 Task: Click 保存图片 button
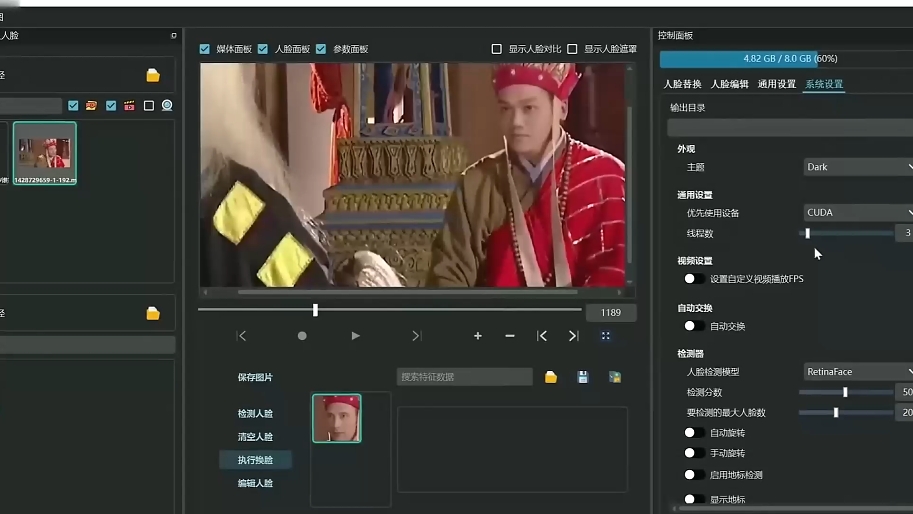click(x=255, y=377)
